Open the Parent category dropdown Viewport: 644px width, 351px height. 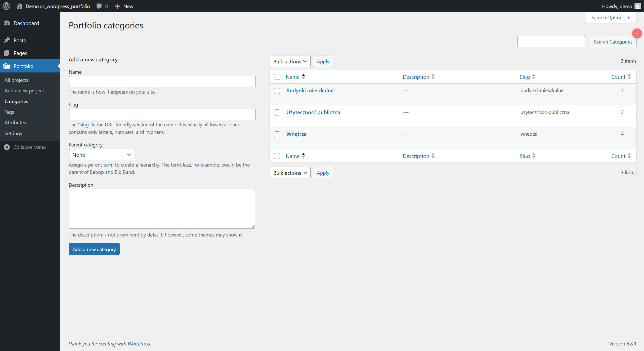[x=101, y=154]
